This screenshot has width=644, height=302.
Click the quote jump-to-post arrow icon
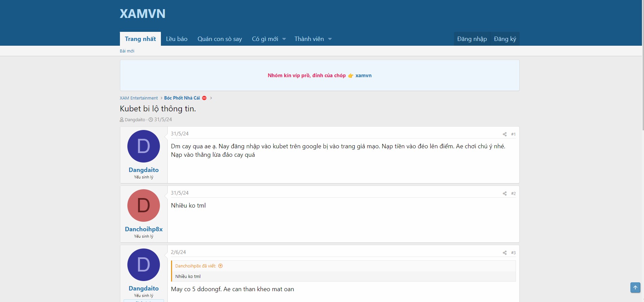[x=221, y=266]
